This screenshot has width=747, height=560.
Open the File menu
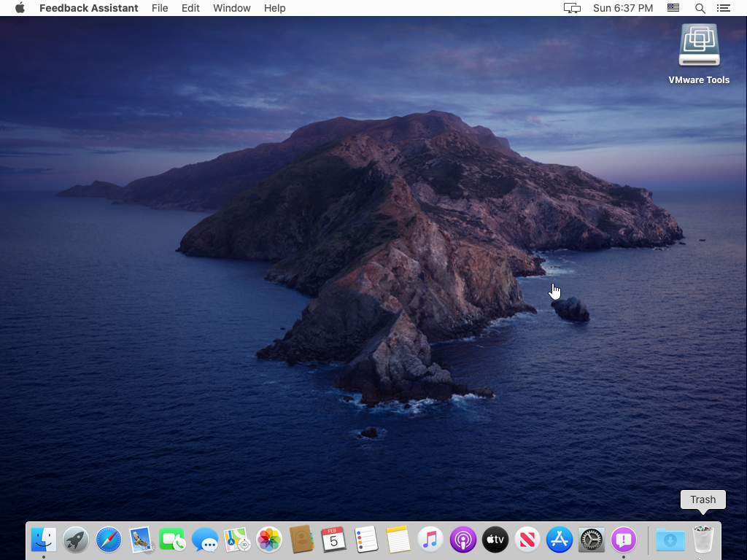tap(160, 8)
